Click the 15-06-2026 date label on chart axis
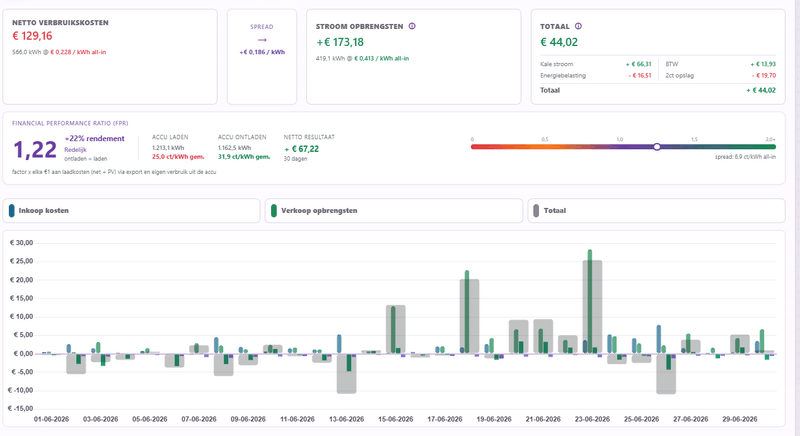800x436 pixels. click(395, 419)
